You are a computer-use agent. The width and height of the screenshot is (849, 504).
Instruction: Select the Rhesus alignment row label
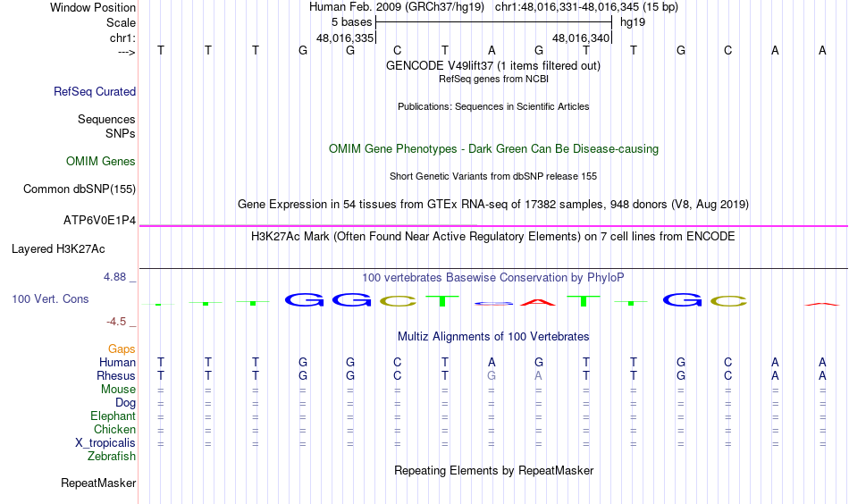[116, 375]
